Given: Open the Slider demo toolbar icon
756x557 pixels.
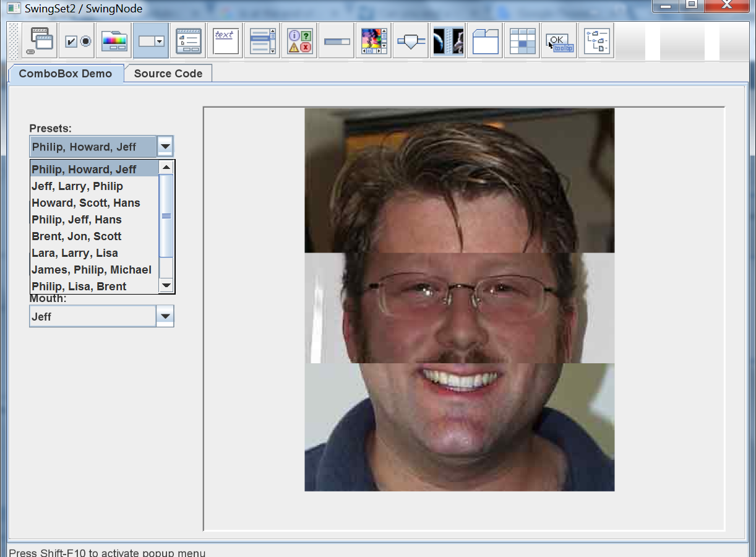Looking at the screenshot, I should tap(411, 41).
